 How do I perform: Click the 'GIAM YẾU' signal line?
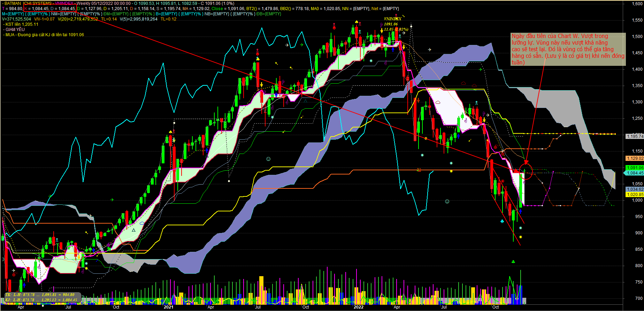(x=14, y=30)
